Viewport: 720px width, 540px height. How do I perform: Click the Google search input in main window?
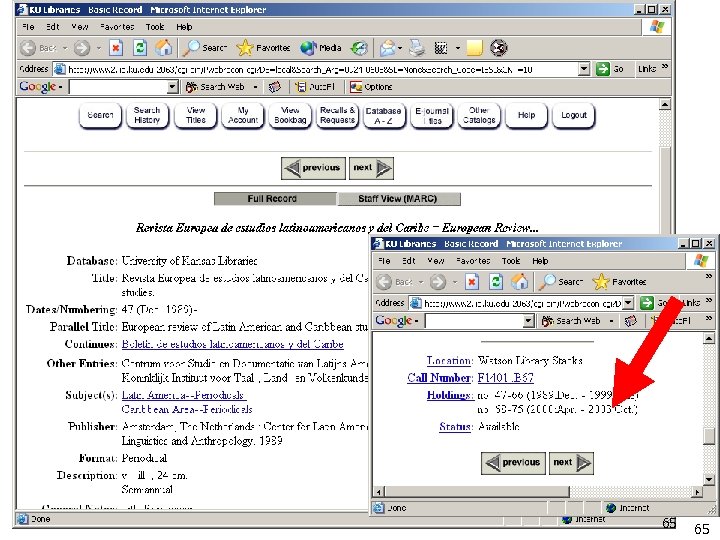point(118,87)
